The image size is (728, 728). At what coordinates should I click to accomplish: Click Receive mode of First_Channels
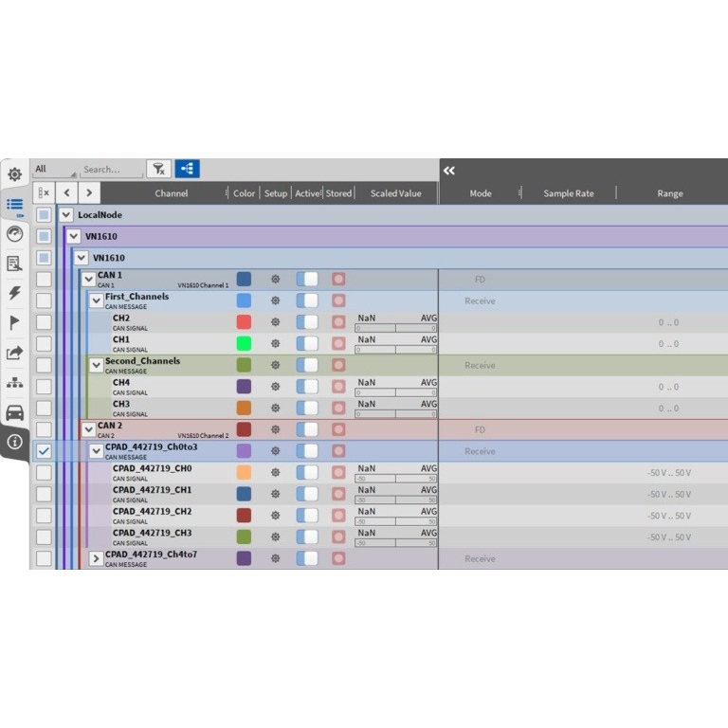click(x=480, y=300)
